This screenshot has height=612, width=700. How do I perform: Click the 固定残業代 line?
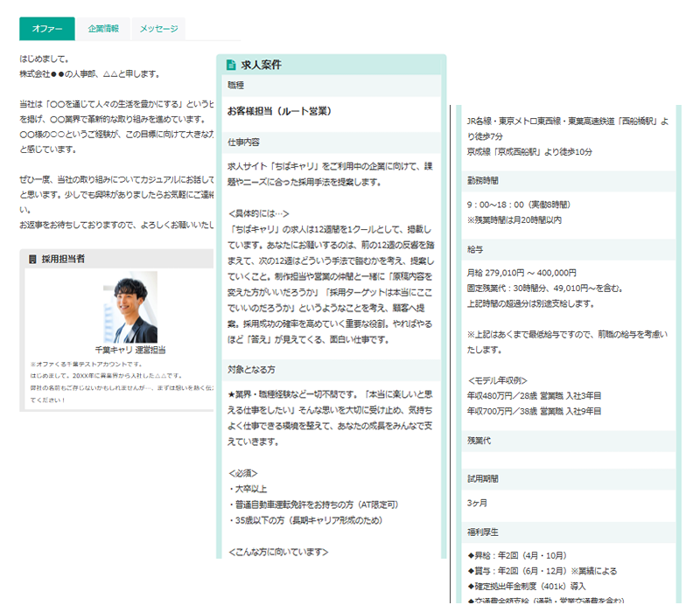[x=545, y=289]
